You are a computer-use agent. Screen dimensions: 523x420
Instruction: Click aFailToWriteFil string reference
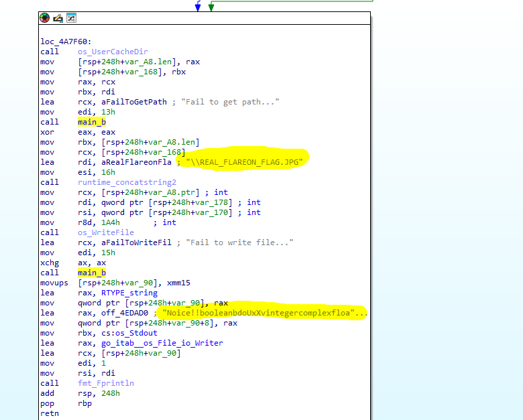pos(136,242)
